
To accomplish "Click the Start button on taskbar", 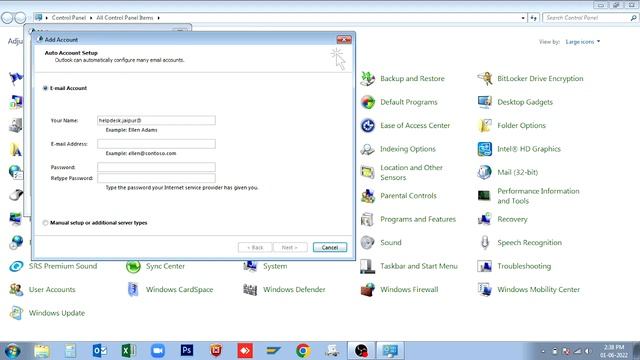I will [x=13, y=351].
